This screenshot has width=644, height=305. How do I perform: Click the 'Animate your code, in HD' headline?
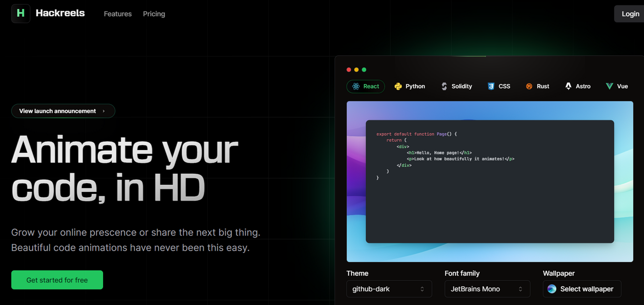(124, 168)
